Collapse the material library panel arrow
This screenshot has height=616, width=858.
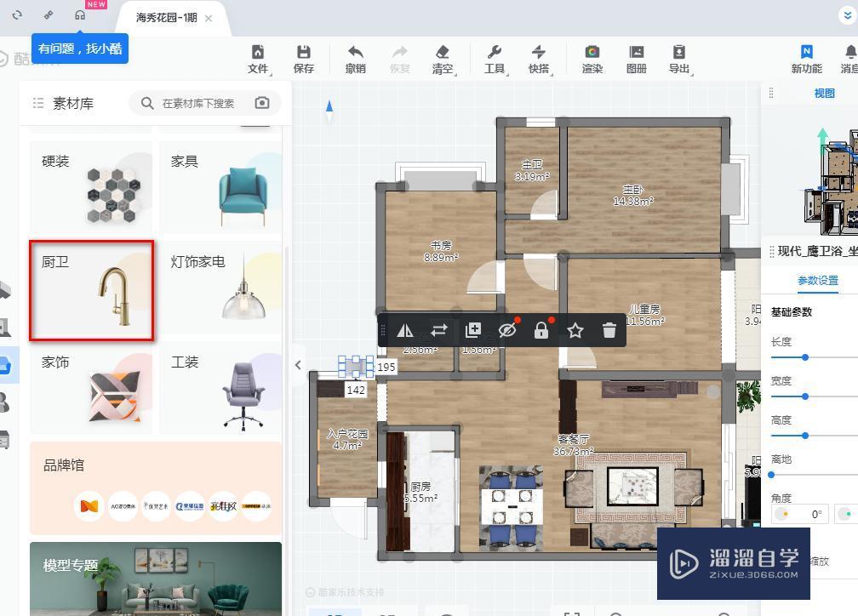click(298, 365)
